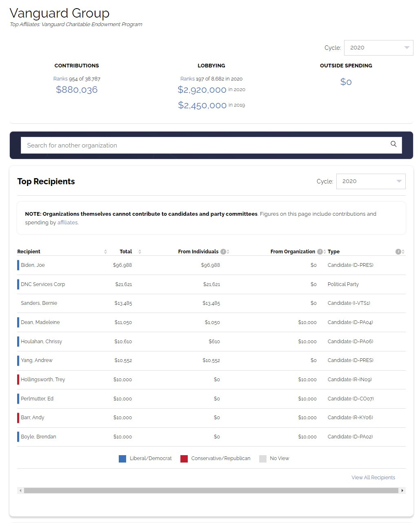Click Recipient column header
Viewport: 420px width, 523px height.
pyautogui.click(x=29, y=252)
